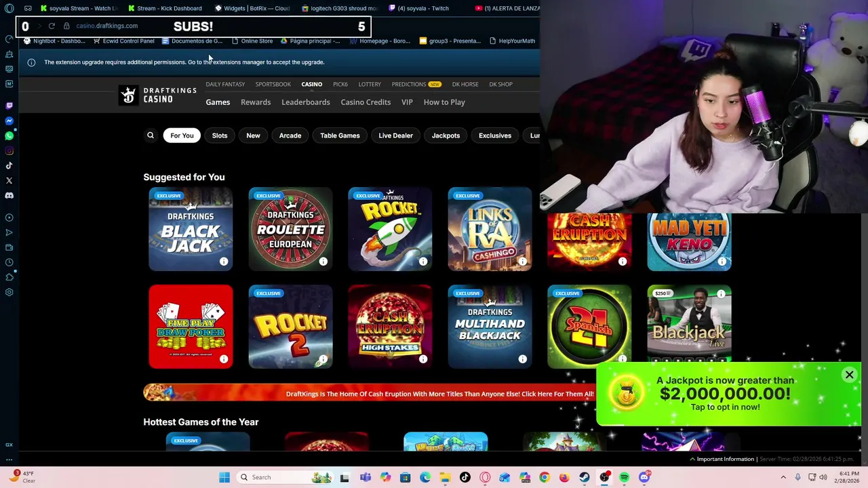Screen dimensions: 868x488
Task: Open sidebar Settings gear icon
Action: pyautogui.click(x=9, y=292)
